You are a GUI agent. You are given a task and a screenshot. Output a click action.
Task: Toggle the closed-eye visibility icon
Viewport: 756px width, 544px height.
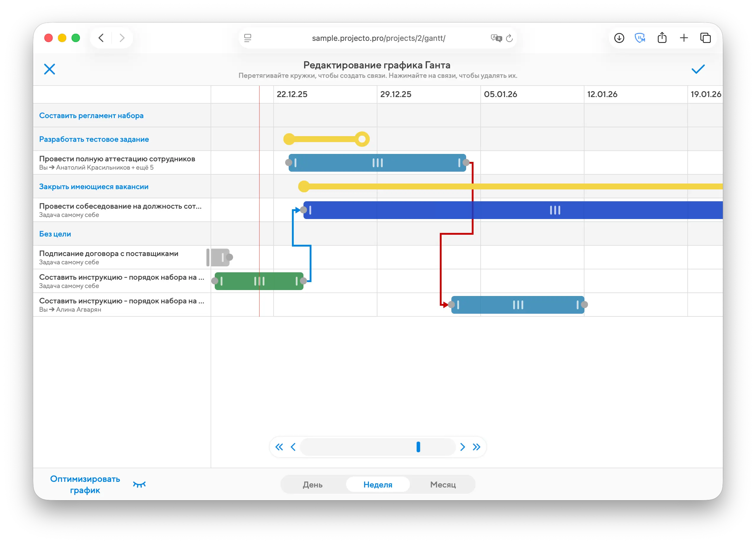139,484
